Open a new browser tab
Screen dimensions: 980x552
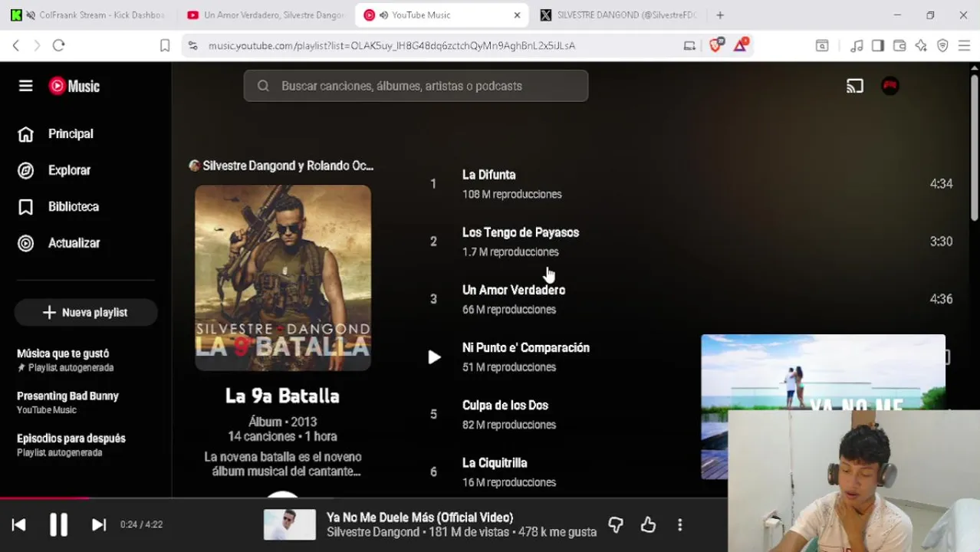point(720,15)
